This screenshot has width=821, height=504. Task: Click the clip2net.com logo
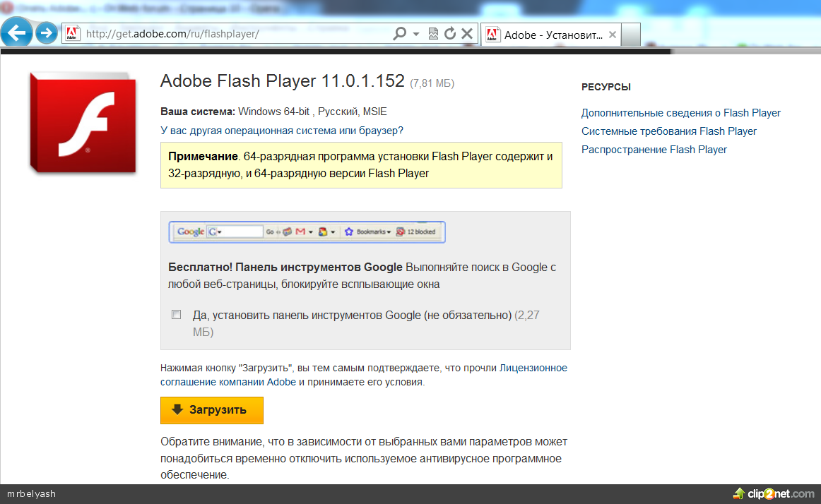pyautogui.click(x=774, y=493)
